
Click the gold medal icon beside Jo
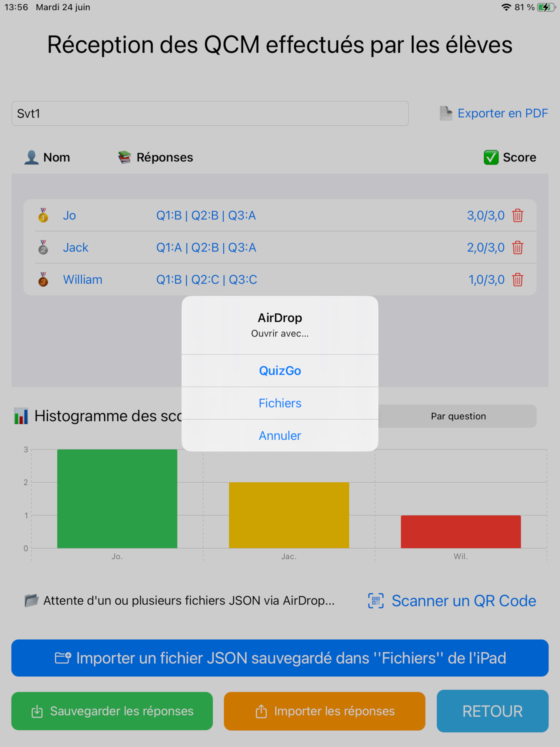pyautogui.click(x=43, y=215)
